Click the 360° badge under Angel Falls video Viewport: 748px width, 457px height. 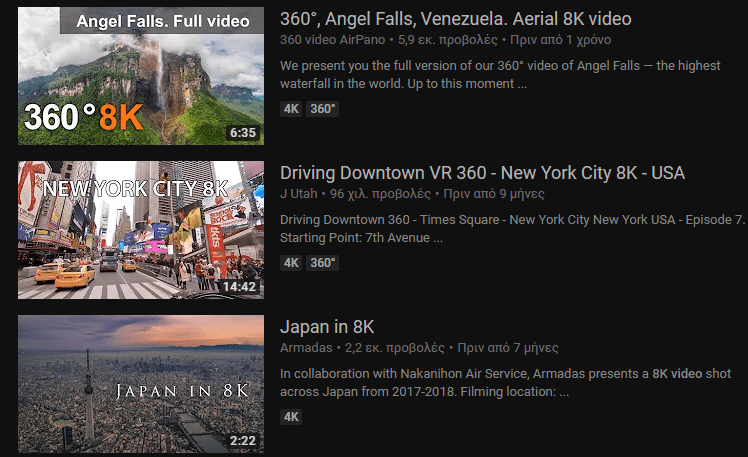click(322, 109)
